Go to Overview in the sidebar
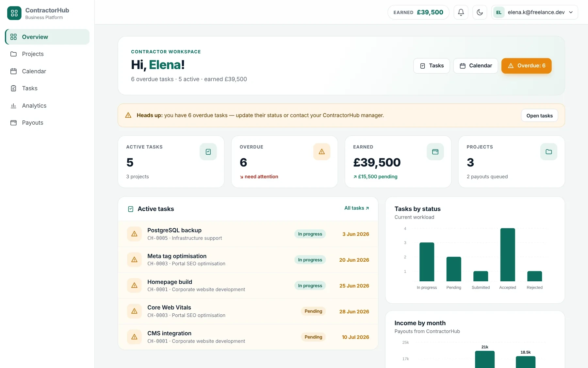This screenshot has width=588, height=368. [47, 37]
